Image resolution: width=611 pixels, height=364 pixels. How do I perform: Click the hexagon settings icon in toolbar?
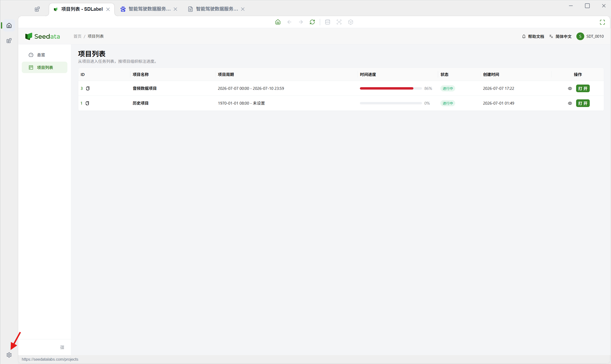point(351,22)
